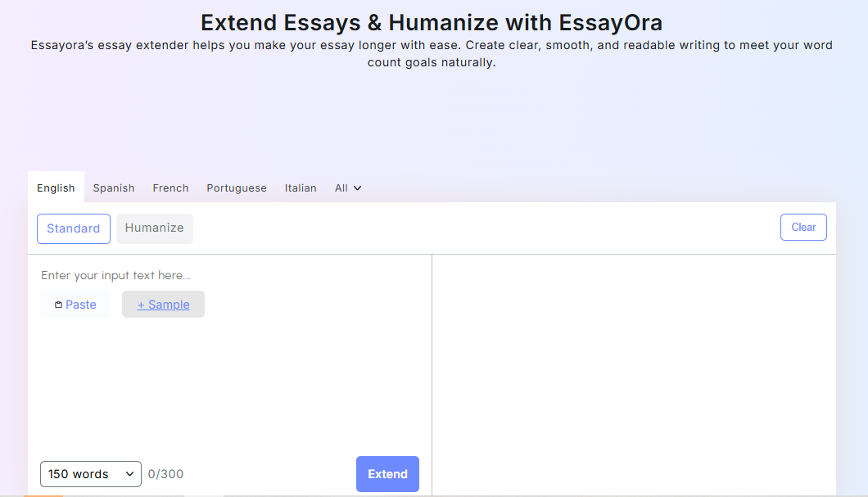
Task: Select the Italian tab
Action: point(301,188)
